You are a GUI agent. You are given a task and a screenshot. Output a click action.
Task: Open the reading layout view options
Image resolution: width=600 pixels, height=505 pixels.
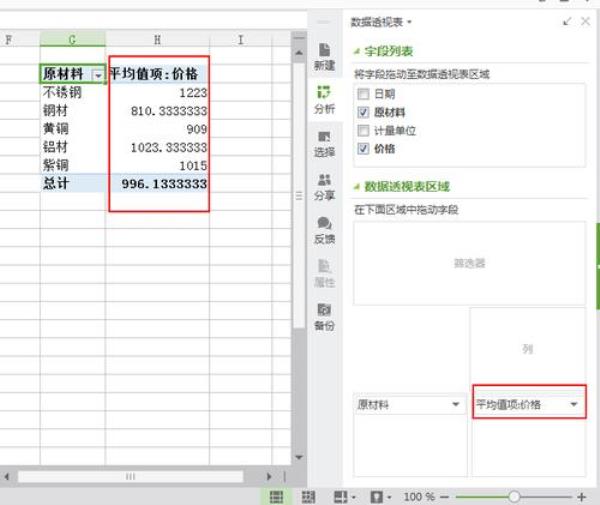click(340, 497)
